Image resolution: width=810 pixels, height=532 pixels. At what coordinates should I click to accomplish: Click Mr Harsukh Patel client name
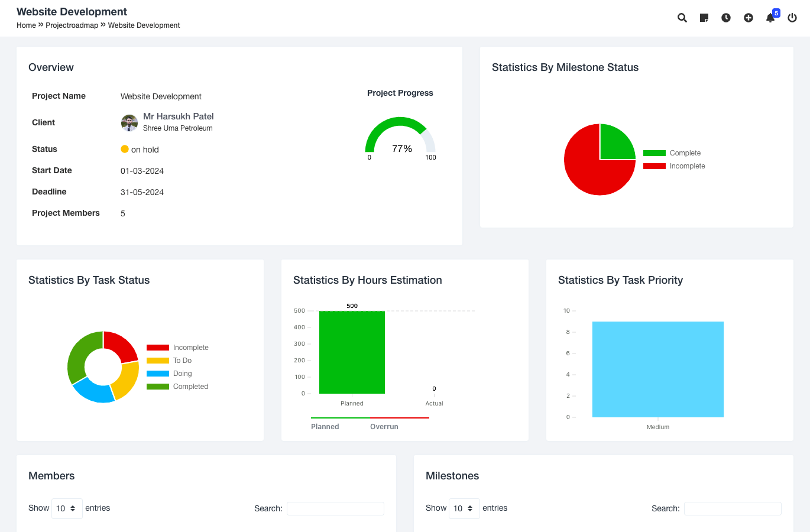coord(178,116)
